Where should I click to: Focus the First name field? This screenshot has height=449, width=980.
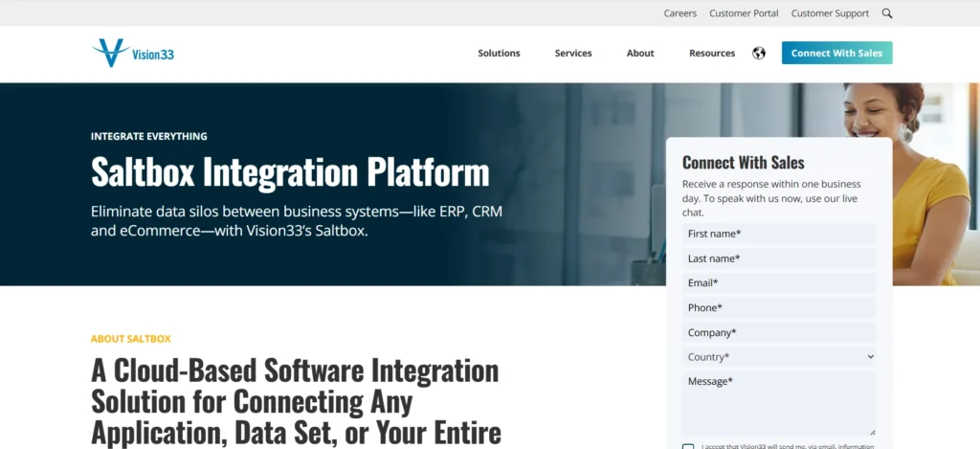779,234
